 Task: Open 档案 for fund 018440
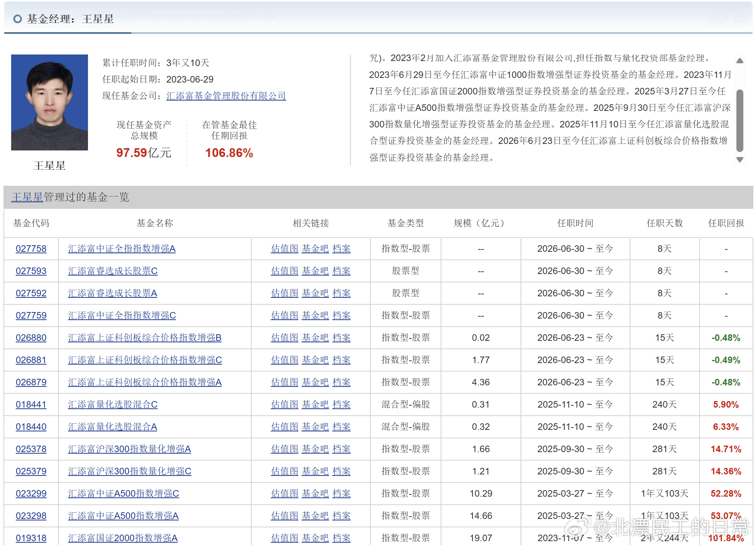[342, 427]
